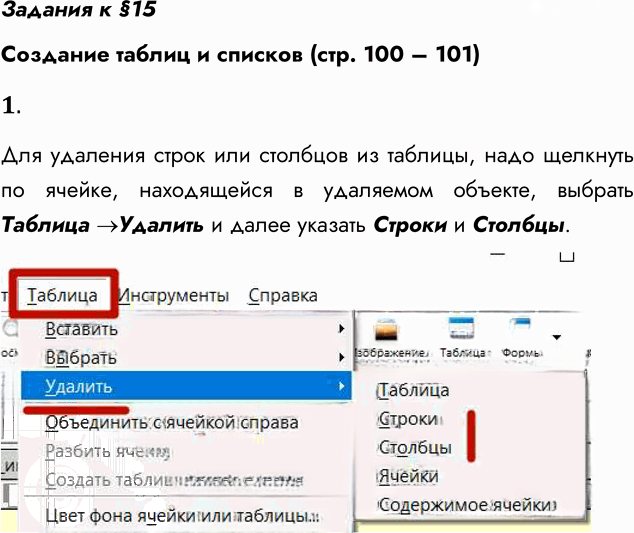The width and height of the screenshot is (634, 533).
Task: Open the Таблица menu in menu bar
Action: click(x=62, y=295)
